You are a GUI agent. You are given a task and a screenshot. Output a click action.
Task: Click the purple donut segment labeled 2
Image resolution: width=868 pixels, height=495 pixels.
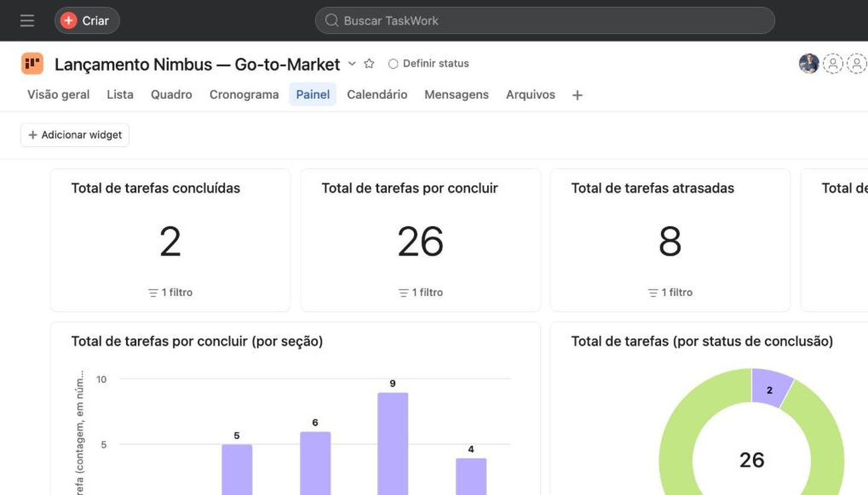(x=770, y=390)
